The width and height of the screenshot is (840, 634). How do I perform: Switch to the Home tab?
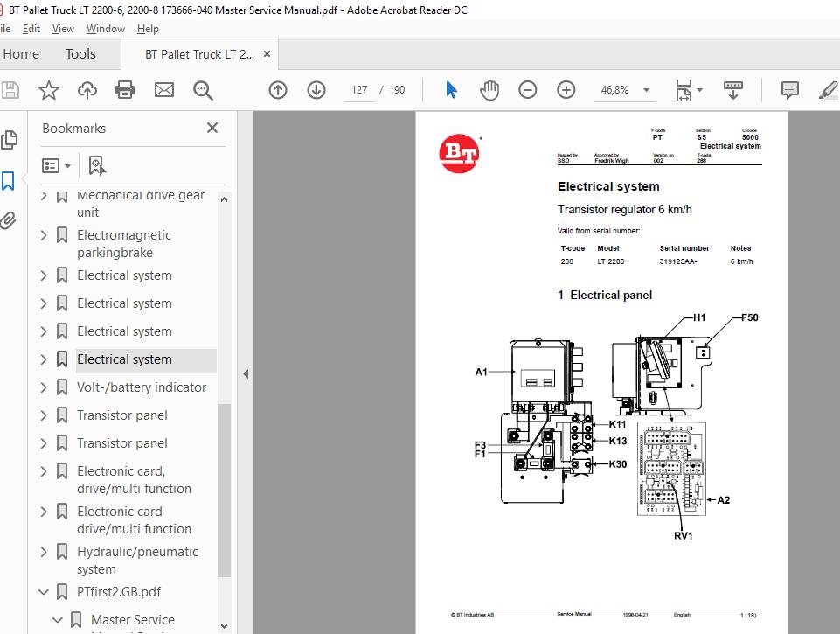[21, 54]
